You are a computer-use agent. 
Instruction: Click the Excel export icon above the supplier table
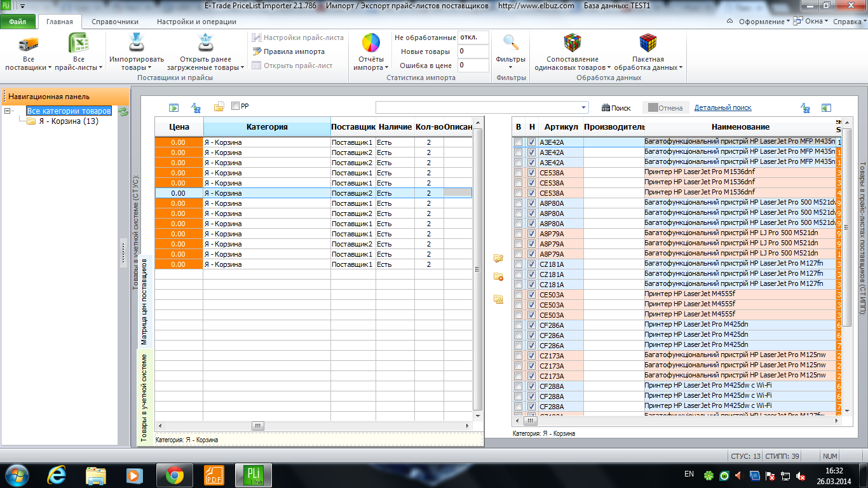point(826,108)
